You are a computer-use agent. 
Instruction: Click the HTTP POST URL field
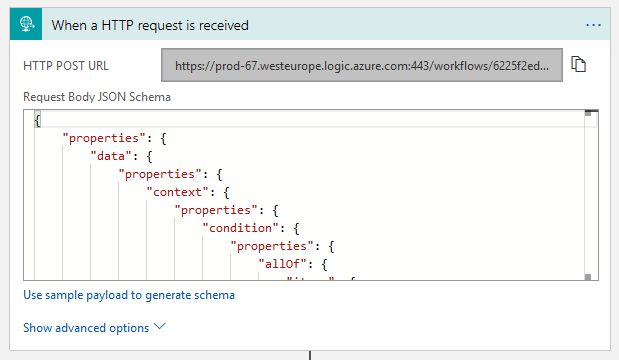[x=362, y=65]
